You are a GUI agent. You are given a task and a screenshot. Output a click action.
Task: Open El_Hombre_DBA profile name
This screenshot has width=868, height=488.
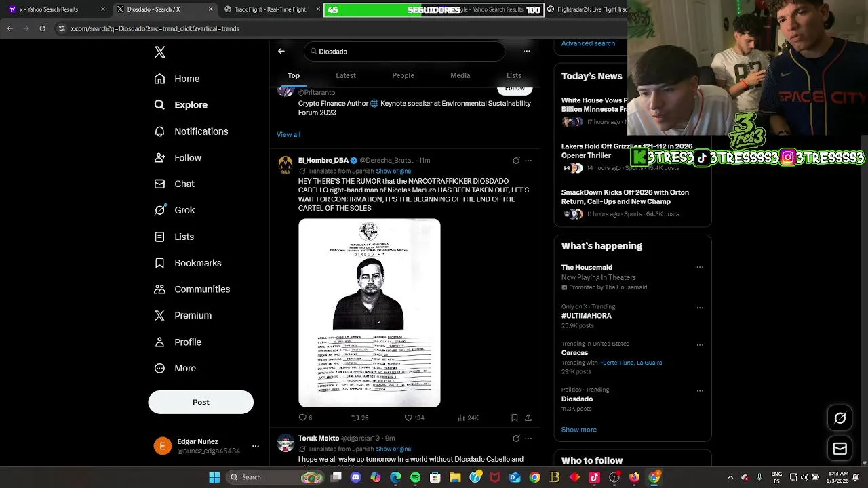coord(323,161)
